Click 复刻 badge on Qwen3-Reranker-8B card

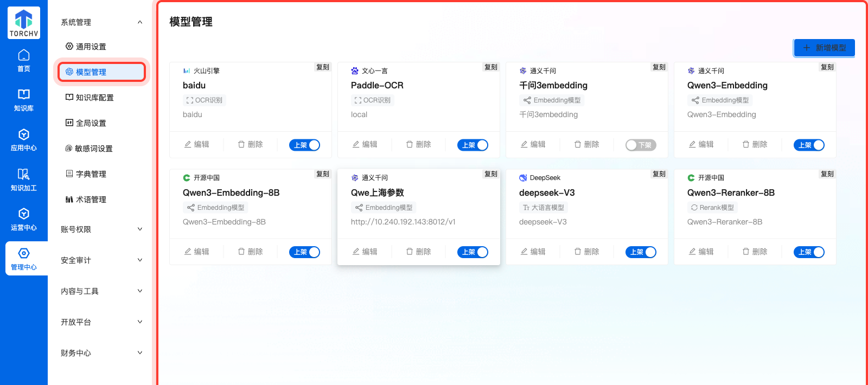(x=827, y=174)
